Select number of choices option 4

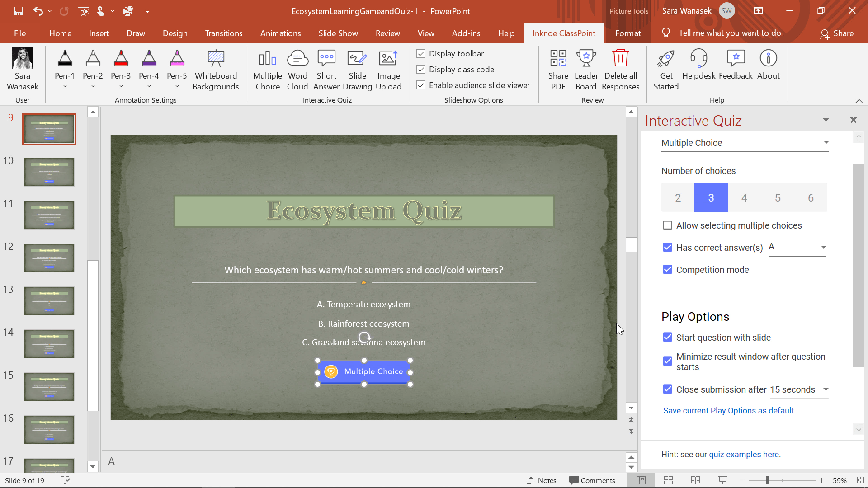coord(744,197)
